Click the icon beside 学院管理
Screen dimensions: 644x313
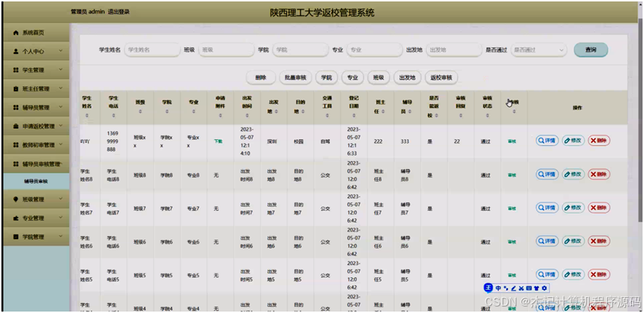[16, 237]
